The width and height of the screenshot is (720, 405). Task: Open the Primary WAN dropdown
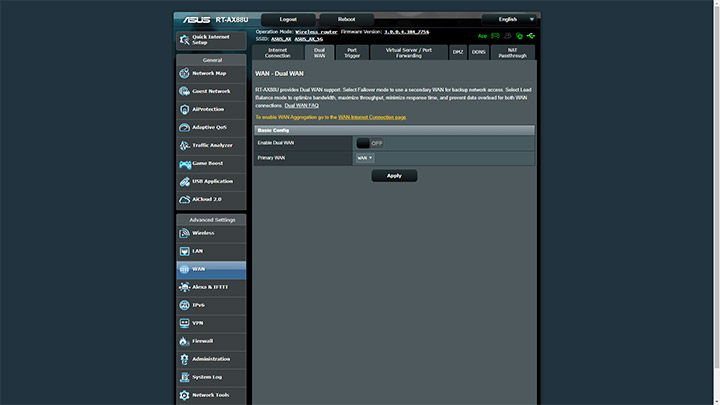pyautogui.click(x=365, y=158)
